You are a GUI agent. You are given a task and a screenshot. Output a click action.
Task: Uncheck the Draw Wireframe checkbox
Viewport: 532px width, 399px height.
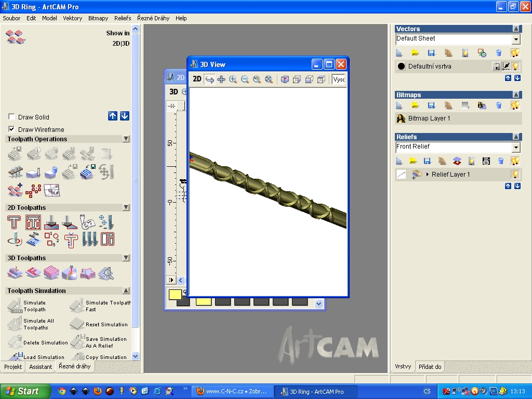[x=12, y=129]
